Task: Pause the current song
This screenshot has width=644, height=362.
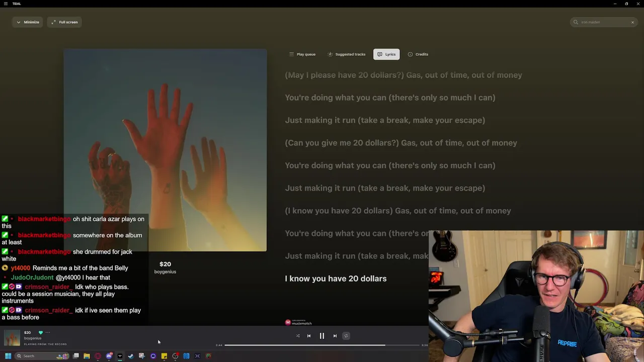Action: click(322, 336)
